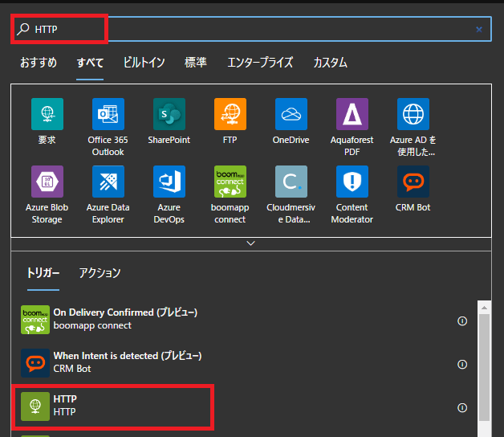This screenshot has width=504, height=437.
Task: Switch to the すべて tab
Action: point(90,63)
